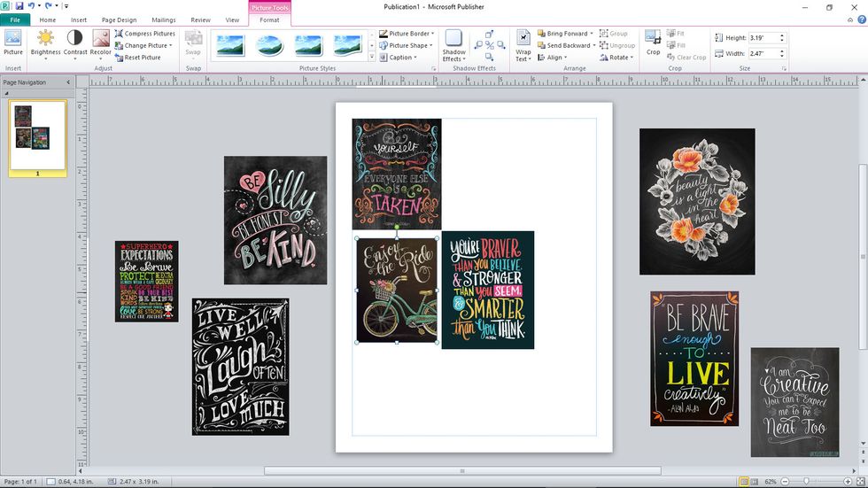Adjust the zoom slider handle
The width and height of the screenshot is (868, 488).
click(x=807, y=482)
